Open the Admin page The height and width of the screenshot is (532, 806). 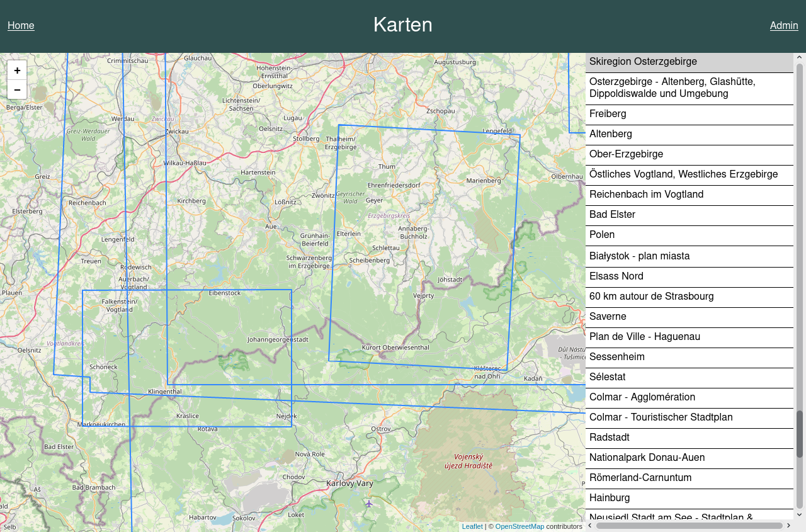(x=783, y=25)
